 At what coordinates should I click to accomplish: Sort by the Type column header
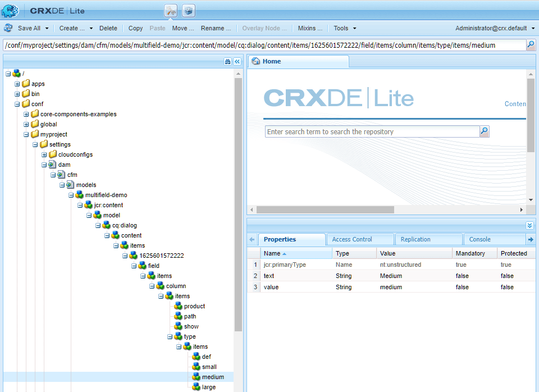354,253
